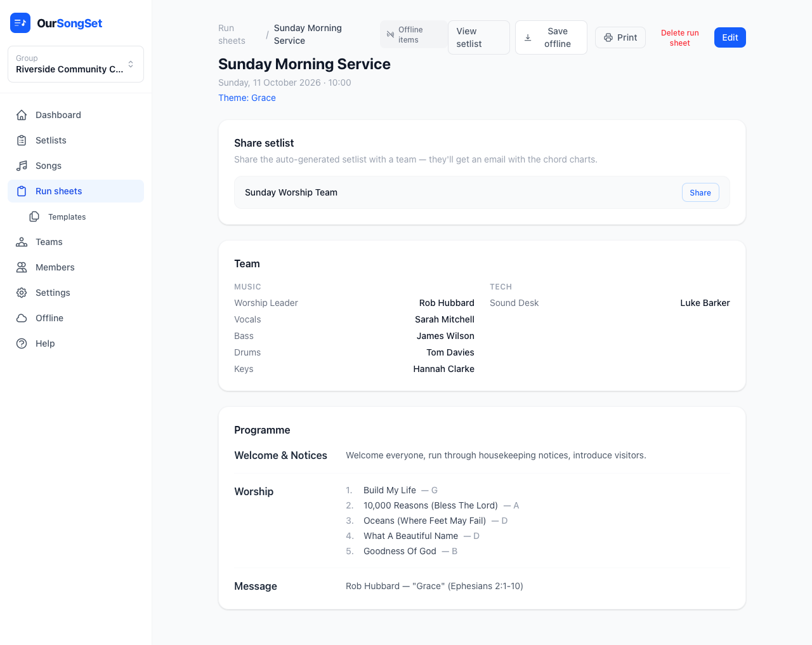Click the Save offline button

551,37
